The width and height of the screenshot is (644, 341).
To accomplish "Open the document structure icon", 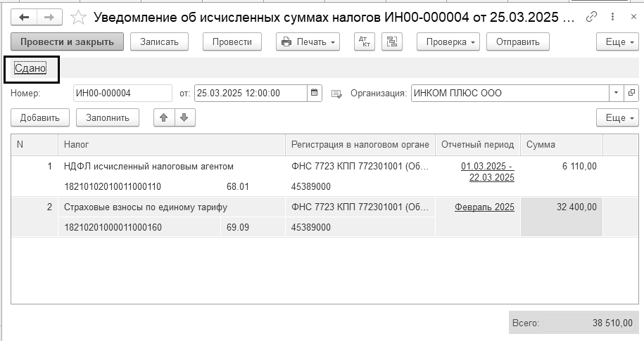I will 392,42.
